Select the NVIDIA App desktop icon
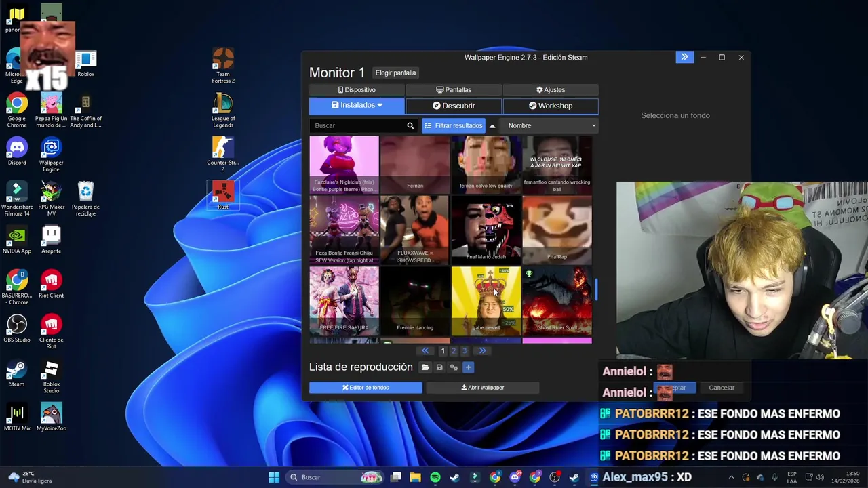This screenshot has height=488, width=868. pos(17,240)
